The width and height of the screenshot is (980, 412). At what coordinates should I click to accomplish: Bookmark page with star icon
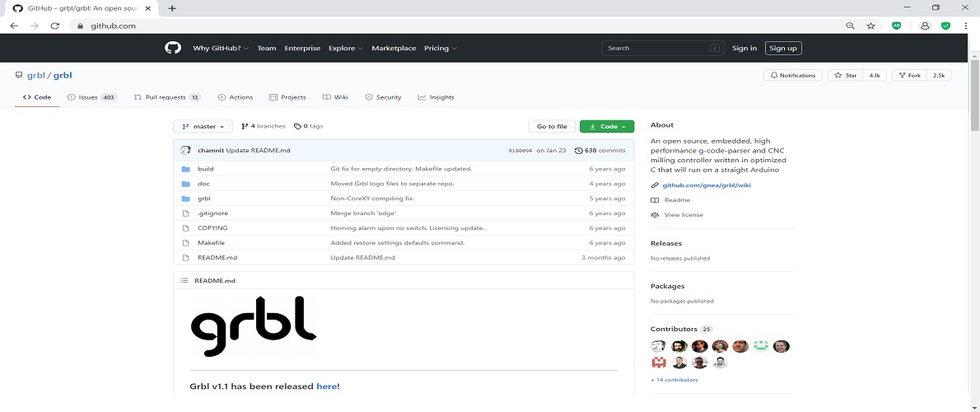(x=870, y=26)
